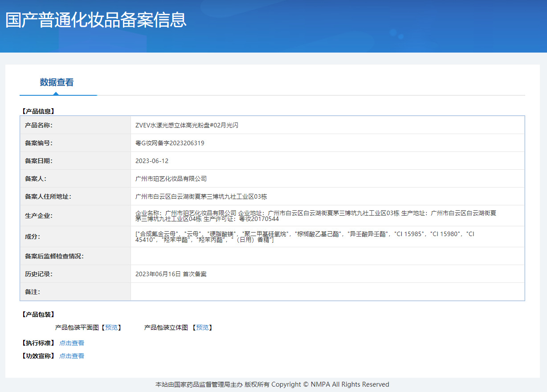
Task: Click the filing number 粤G妆网备字2023206319
Action: click(x=170, y=143)
